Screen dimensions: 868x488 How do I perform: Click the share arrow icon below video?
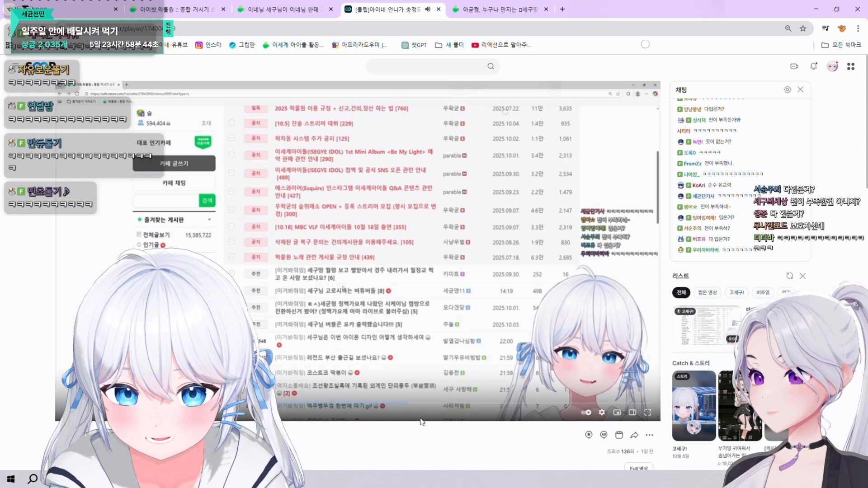[634, 435]
